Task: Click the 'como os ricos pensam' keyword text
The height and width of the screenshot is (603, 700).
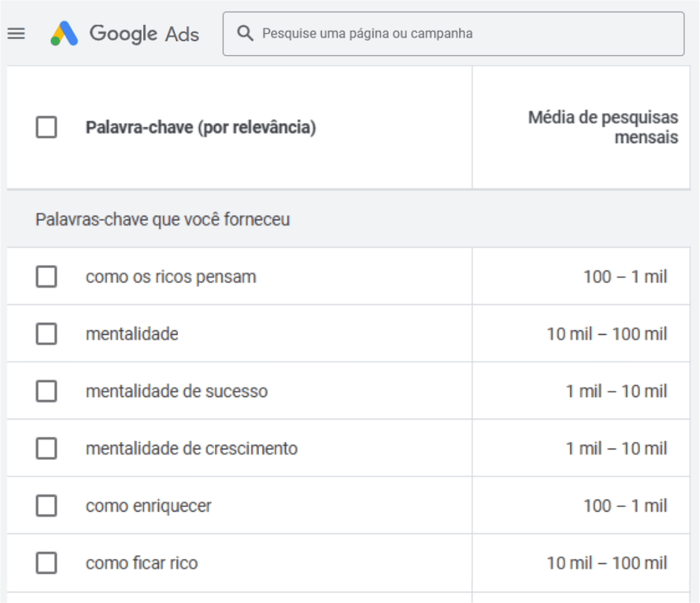Action: pyautogui.click(x=171, y=277)
